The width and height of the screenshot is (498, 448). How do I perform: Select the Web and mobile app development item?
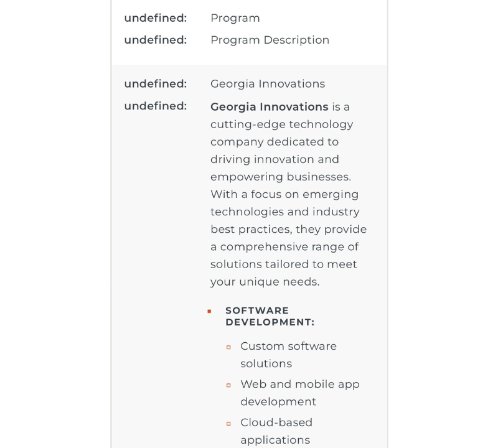pos(299,393)
